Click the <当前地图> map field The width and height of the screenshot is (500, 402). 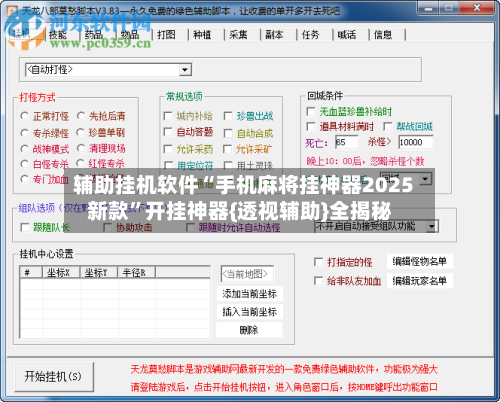[247, 274]
